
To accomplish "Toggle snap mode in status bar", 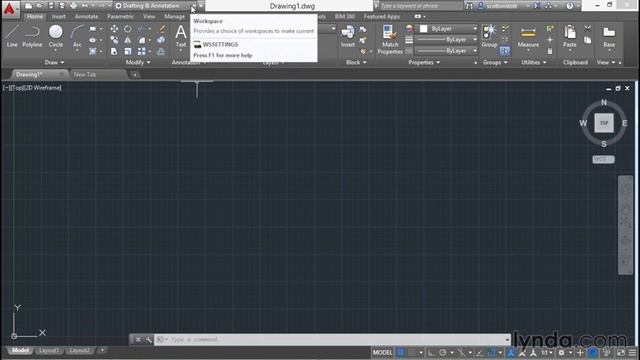I will tap(411, 353).
